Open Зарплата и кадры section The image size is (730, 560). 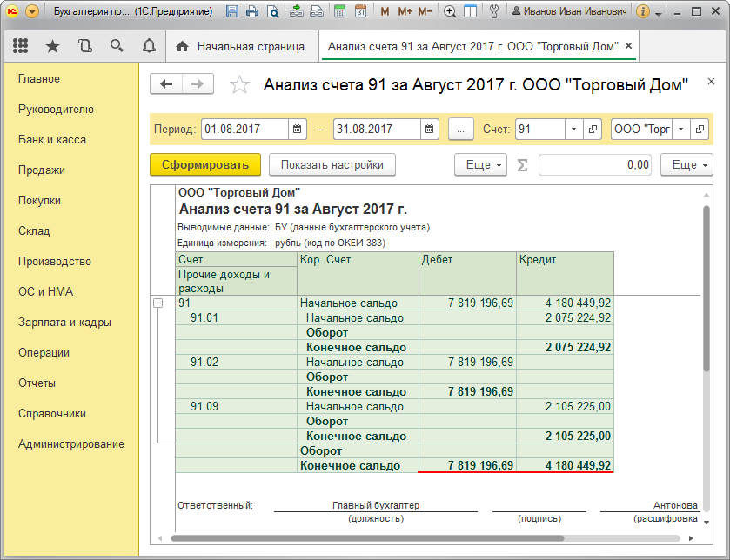tap(64, 323)
